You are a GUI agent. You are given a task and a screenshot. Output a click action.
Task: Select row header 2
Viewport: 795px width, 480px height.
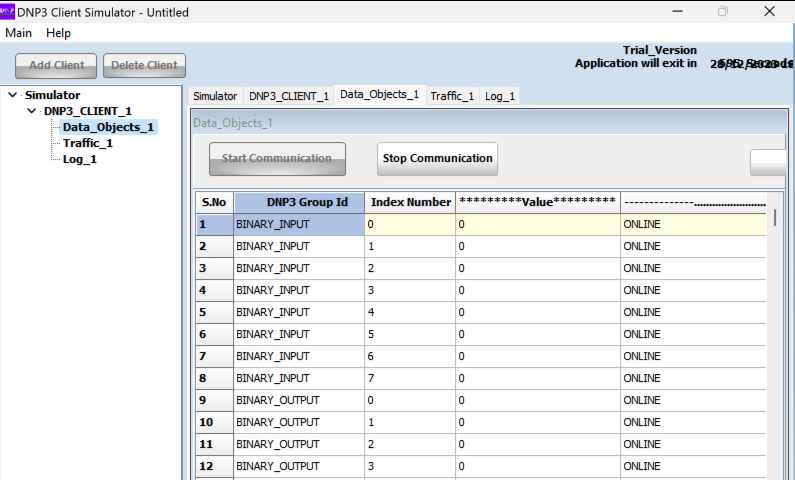(214, 246)
